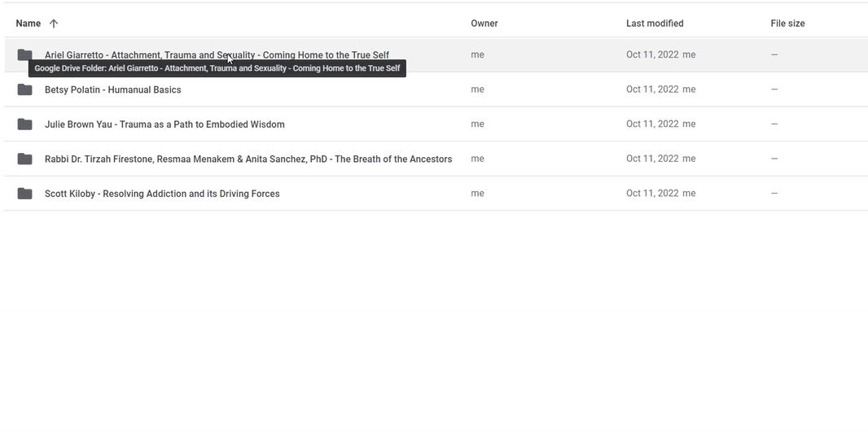Click the Google Drive Folder tooltip
Screen dimensions: 868x432
[x=217, y=69]
